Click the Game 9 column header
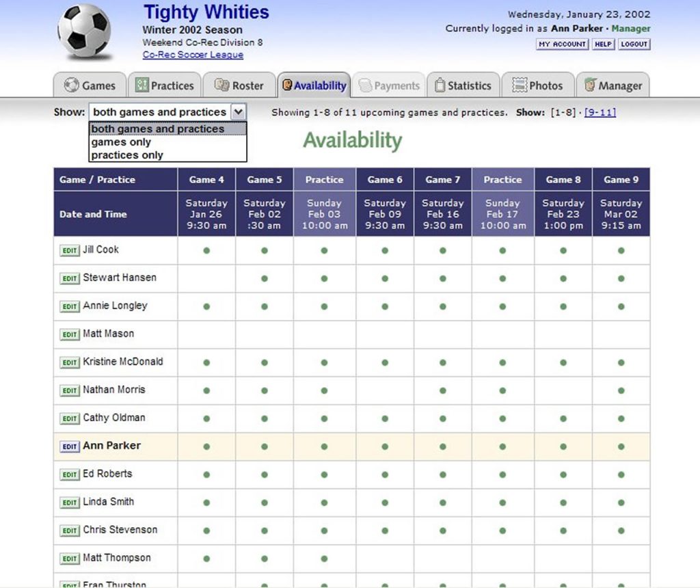Image resolution: width=700 pixels, height=588 pixels. (x=621, y=180)
